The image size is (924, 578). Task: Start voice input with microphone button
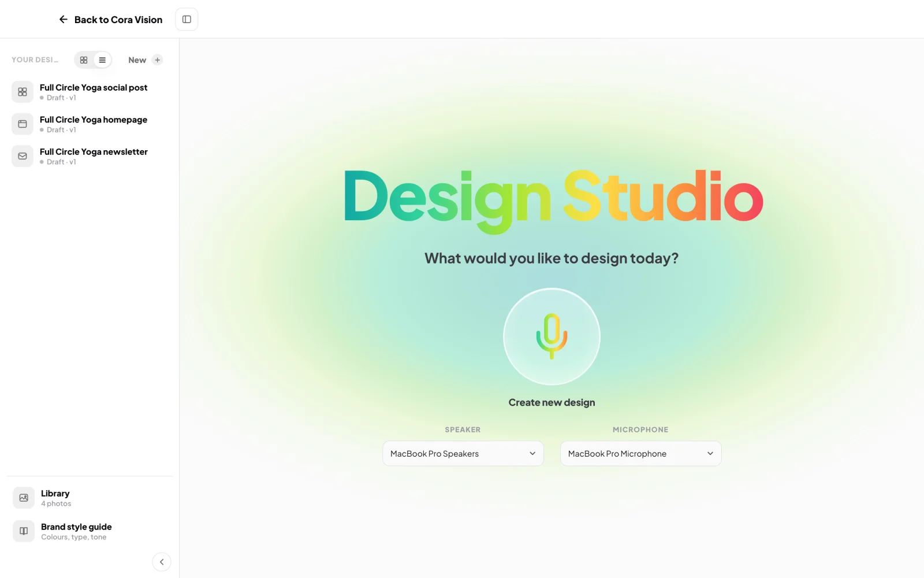pyautogui.click(x=552, y=336)
